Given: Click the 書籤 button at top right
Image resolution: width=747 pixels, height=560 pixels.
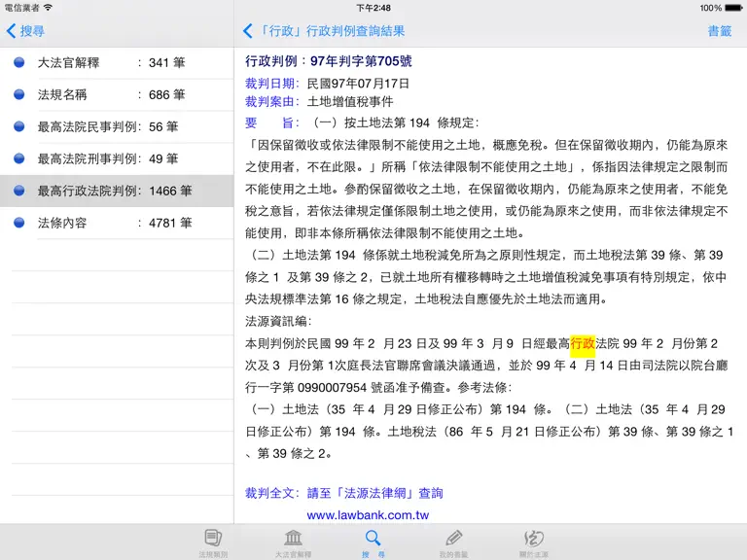Looking at the screenshot, I should click(720, 31).
